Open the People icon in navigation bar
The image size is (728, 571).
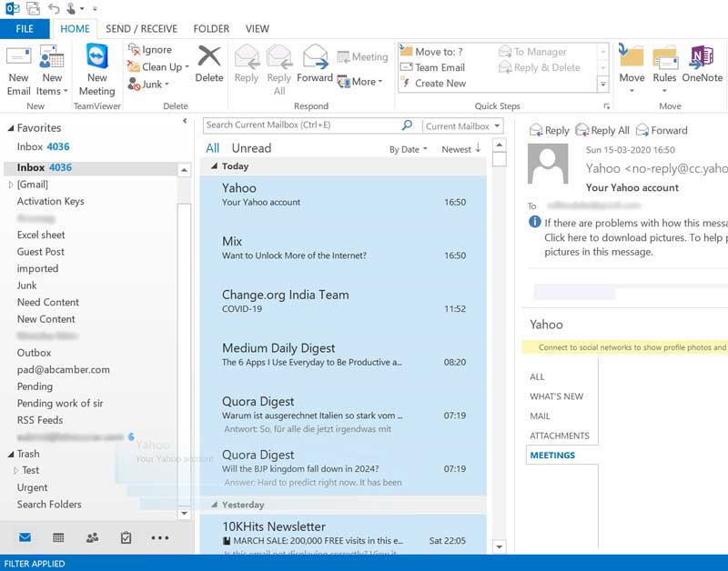point(92,537)
